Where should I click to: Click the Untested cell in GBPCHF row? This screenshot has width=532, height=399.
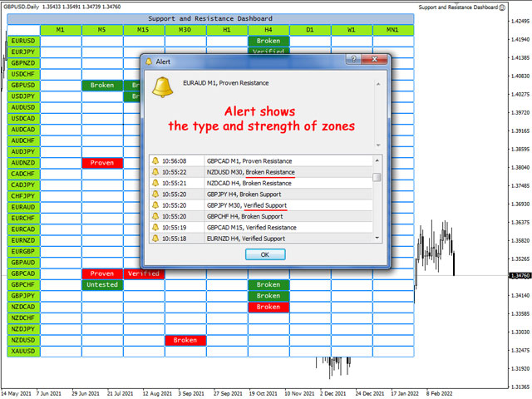102,285
